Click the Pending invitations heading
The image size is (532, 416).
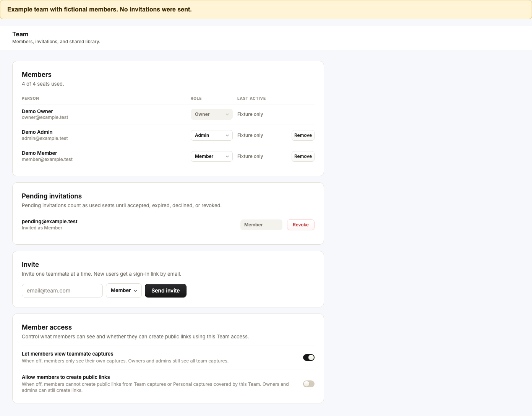(x=52, y=196)
